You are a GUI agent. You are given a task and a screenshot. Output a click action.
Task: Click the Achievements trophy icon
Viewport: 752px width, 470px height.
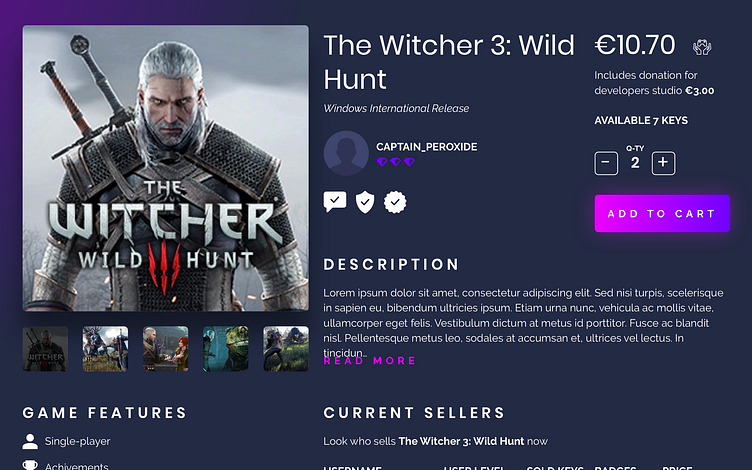click(30, 465)
